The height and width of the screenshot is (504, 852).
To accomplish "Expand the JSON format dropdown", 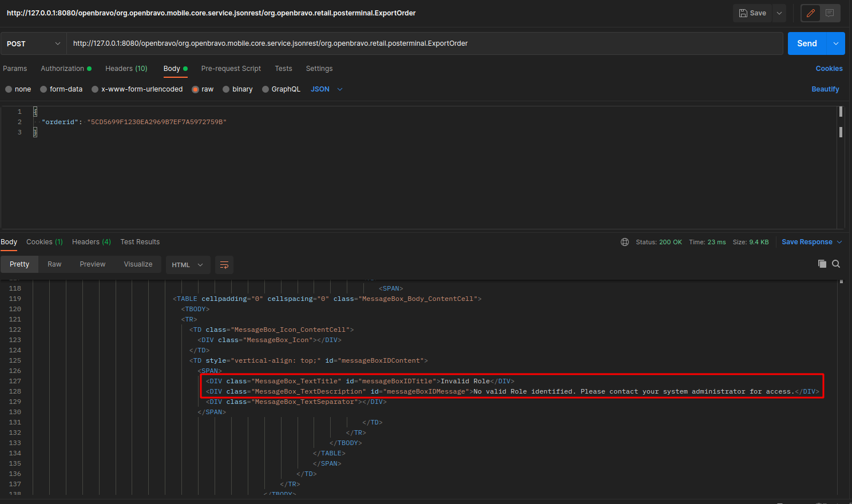I will click(x=327, y=89).
